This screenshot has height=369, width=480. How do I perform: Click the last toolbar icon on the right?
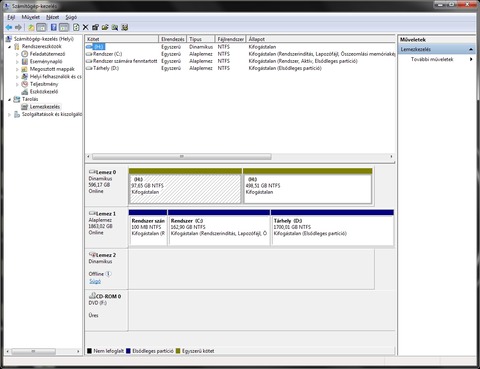[x=125, y=27]
